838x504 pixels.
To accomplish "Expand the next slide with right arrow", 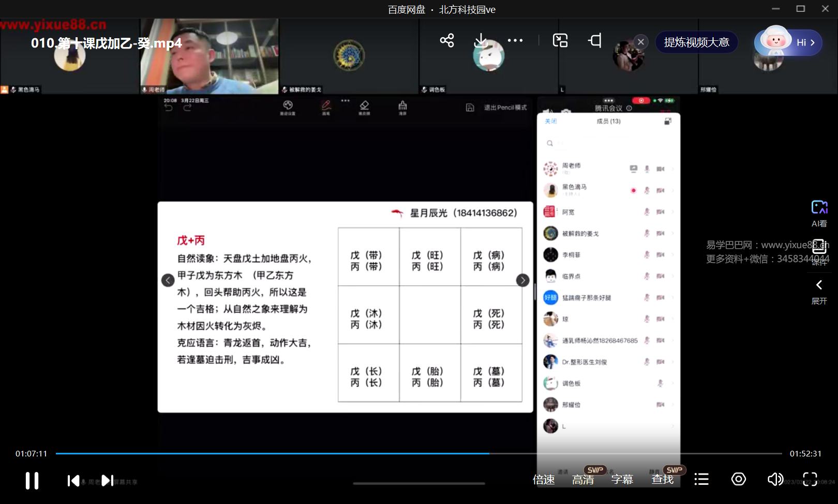I will pyautogui.click(x=522, y=280).
